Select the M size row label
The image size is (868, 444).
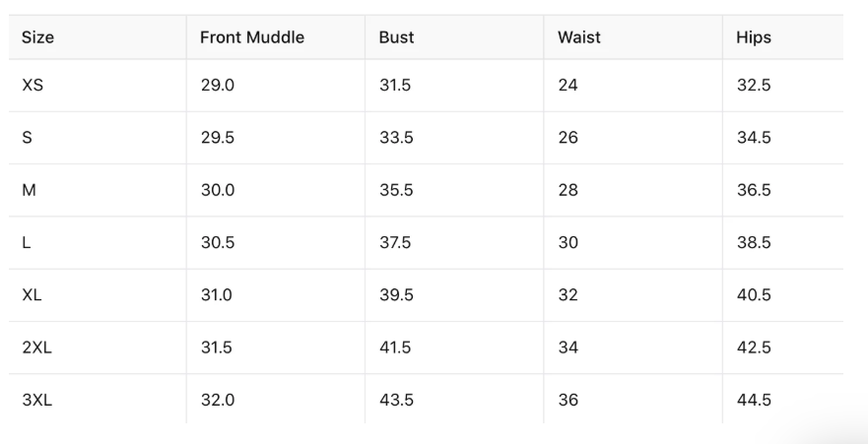click(x=29, y=190)
